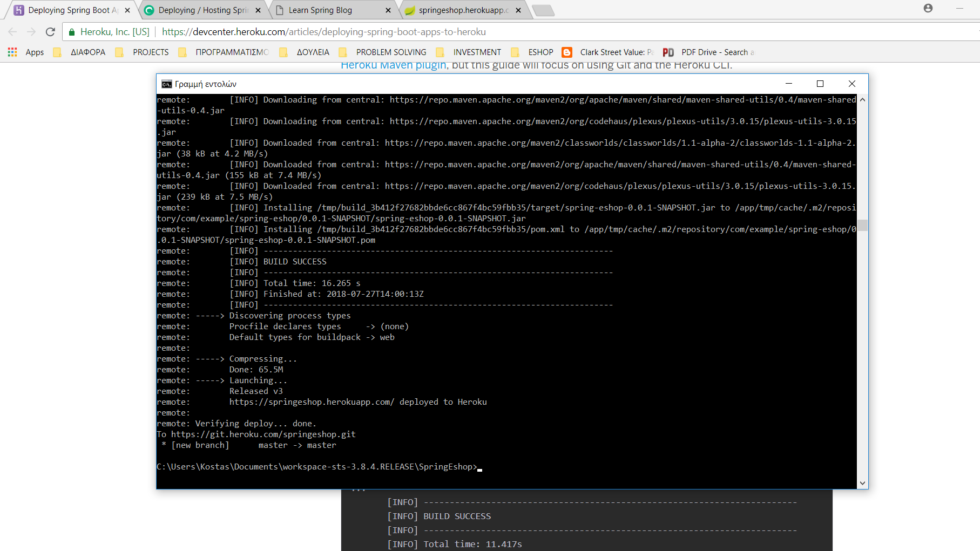Click the leaf favicon on springeshop tab
This screenshot has width=980, height=551.
pyautogui.click(x=410, y=10)
